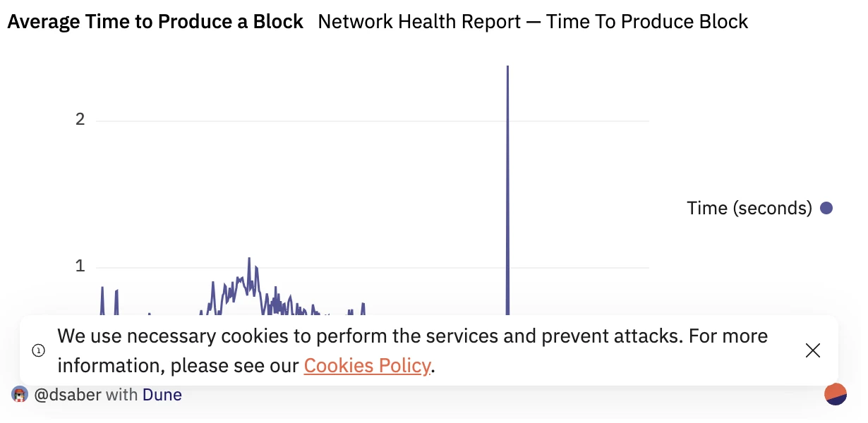Open the Dune link in footer
The image size is (868, 423).
162,395
